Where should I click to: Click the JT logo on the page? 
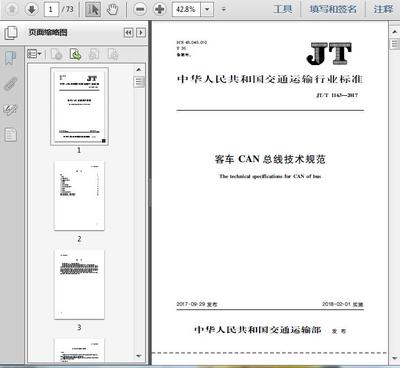pyautogui.click(x=329, y=53)
